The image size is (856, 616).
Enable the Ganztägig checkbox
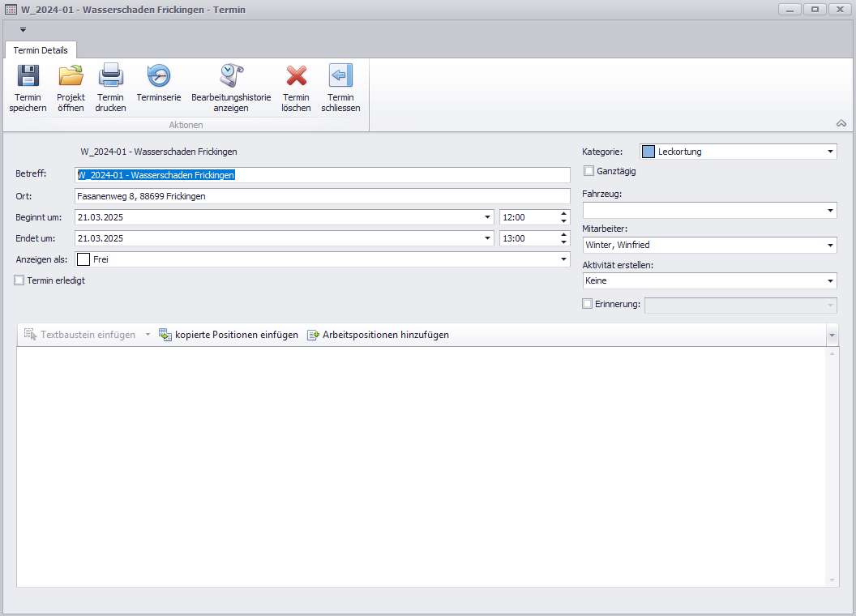(x=589, y=171)
